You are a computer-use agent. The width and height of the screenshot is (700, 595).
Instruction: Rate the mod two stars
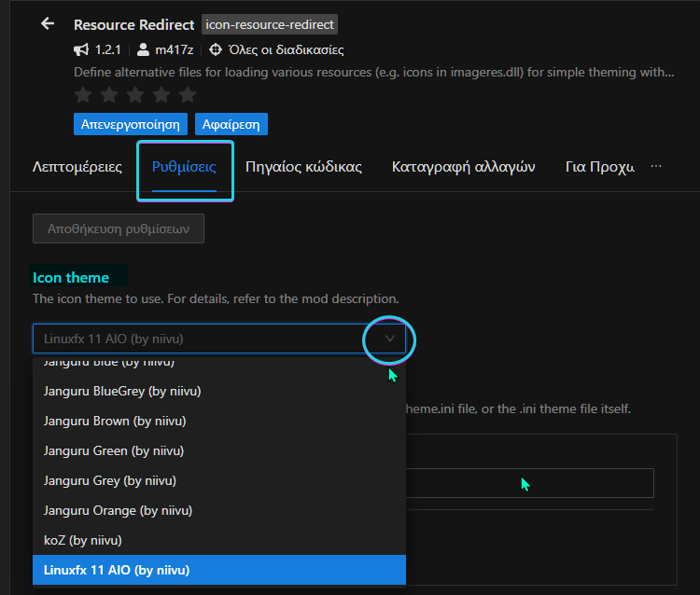(109, 94)
